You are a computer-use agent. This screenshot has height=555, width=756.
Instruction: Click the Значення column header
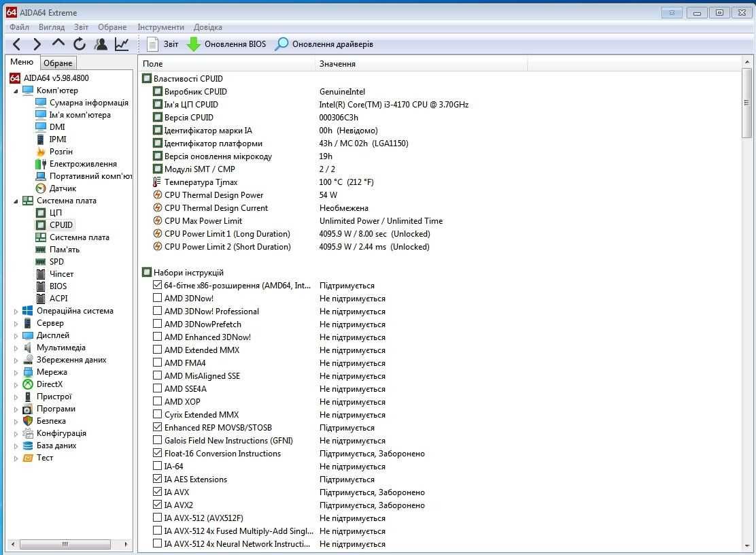pyautogui.click(x=422, y=64)
